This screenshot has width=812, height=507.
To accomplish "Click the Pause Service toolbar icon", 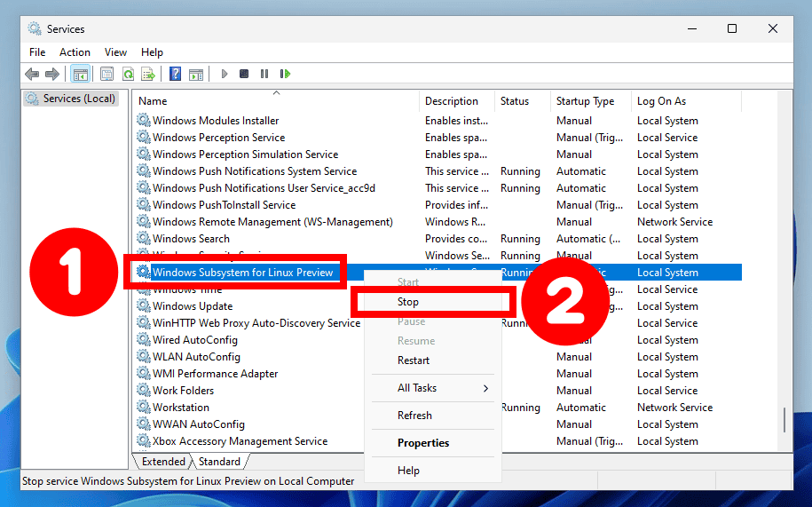I will coord(264,74).
